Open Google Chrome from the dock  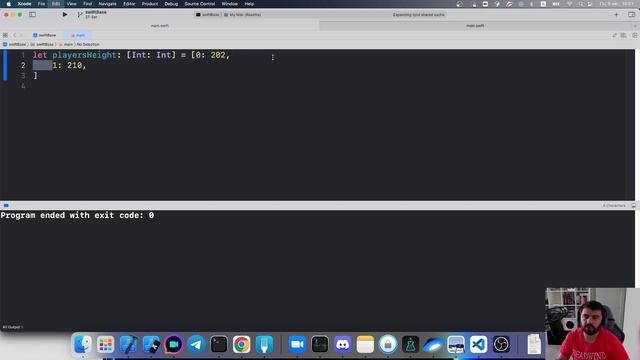coord(242,344)
